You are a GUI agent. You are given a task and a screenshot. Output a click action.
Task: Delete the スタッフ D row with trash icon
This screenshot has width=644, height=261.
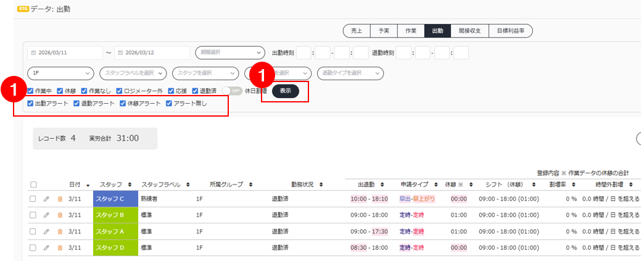coord(60,248)
